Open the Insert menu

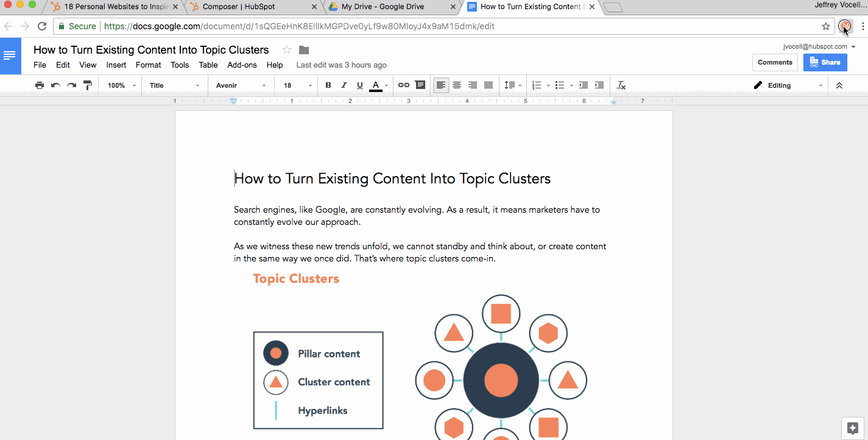point(116,65)
